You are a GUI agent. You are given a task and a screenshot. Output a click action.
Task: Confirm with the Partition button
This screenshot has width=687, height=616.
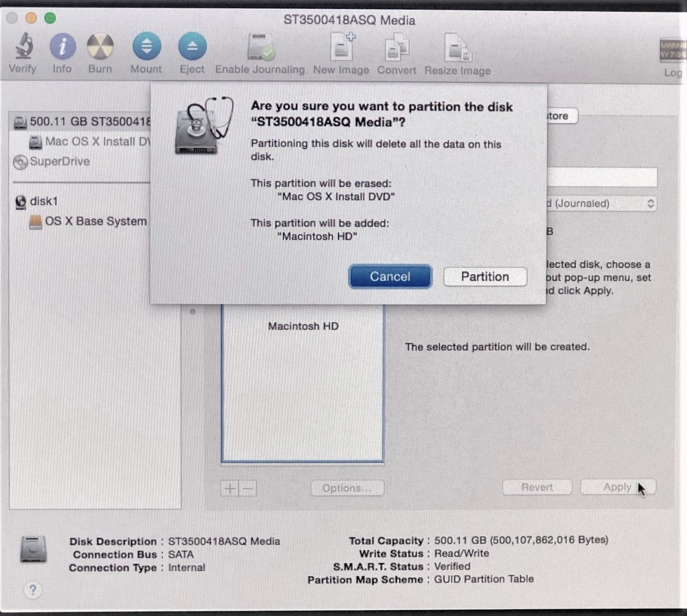(485, 276)
